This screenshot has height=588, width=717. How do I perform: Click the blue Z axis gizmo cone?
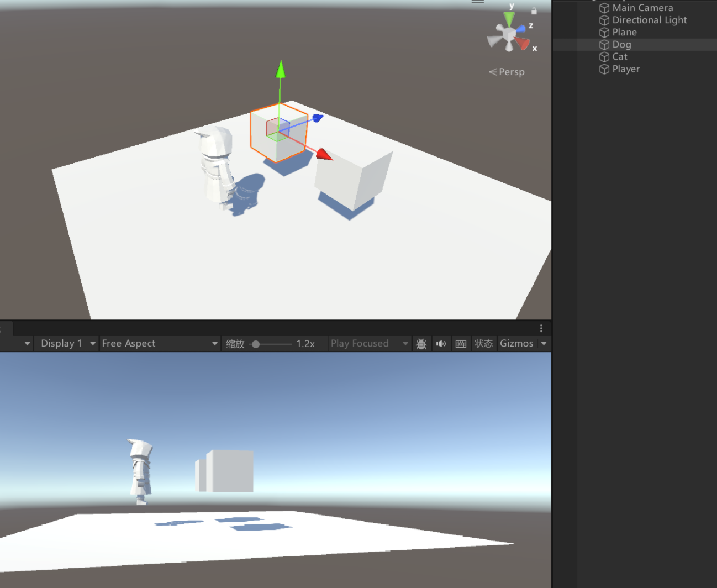click(x=520, y=28)
